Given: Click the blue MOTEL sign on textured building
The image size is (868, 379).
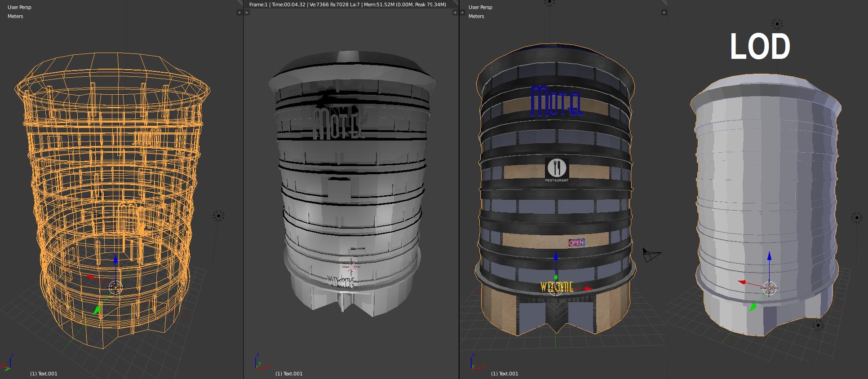Looking at the screenshot, I should 556,101.
